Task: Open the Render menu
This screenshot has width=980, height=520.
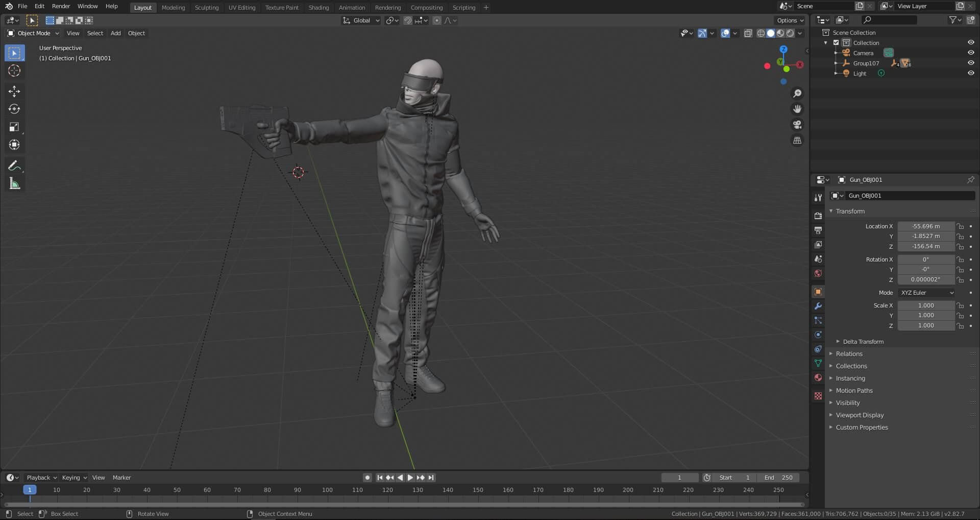Action: [61, 6]
